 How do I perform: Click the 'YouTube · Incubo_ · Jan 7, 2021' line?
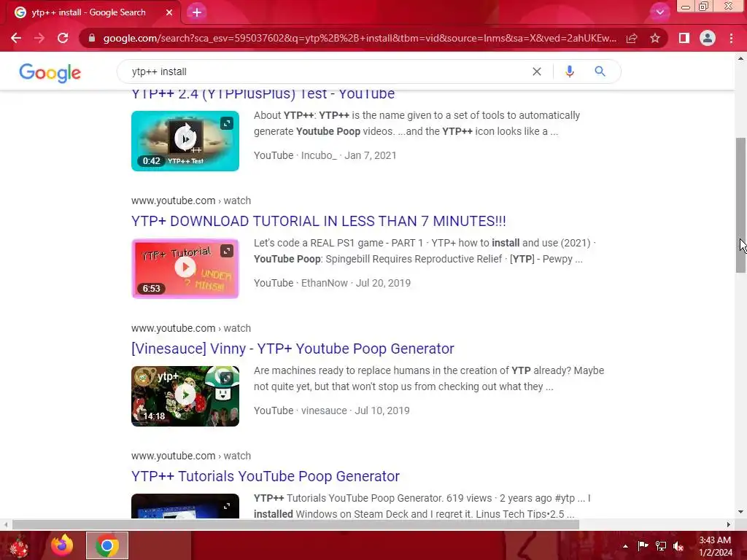pos(325,155)
